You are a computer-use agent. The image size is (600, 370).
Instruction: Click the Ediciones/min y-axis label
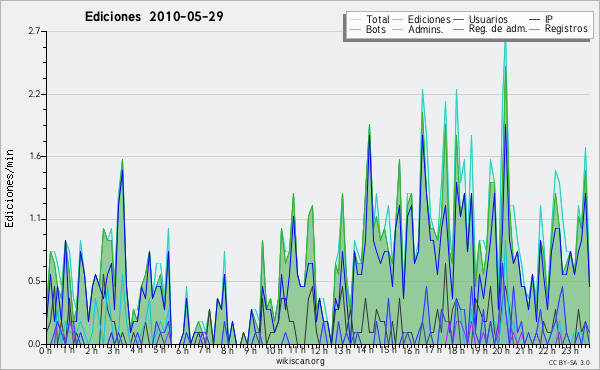click(9, 188)
